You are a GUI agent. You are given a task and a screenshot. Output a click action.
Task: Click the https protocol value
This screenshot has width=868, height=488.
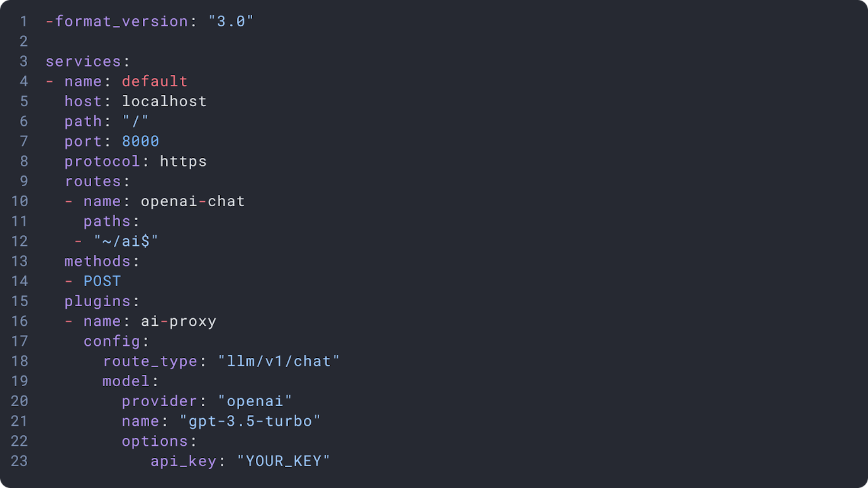click(183, 162)
